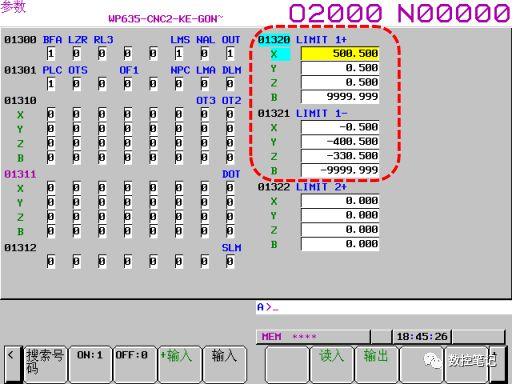
Task: Select the SLM bit of parameter 01312
Action: point(230,261)
